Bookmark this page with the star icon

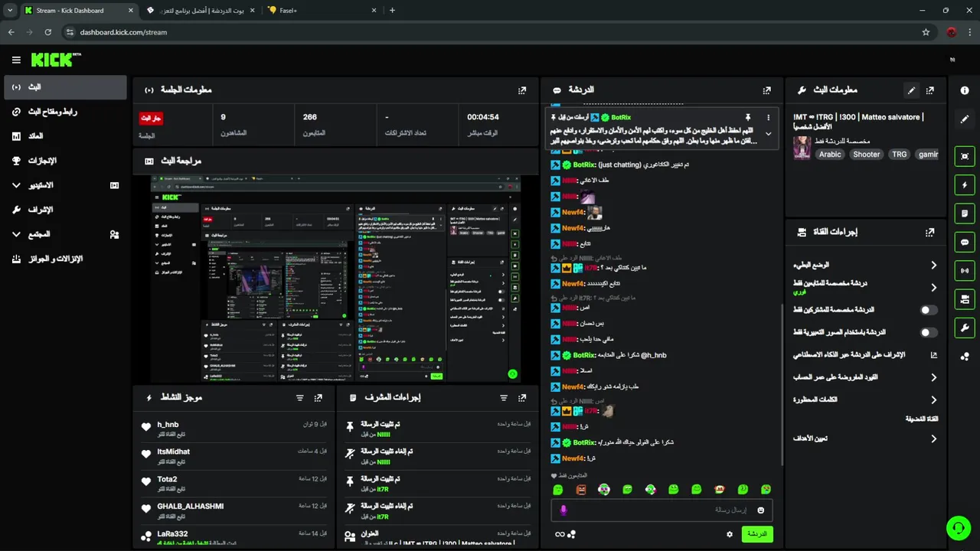pos(926,32)
